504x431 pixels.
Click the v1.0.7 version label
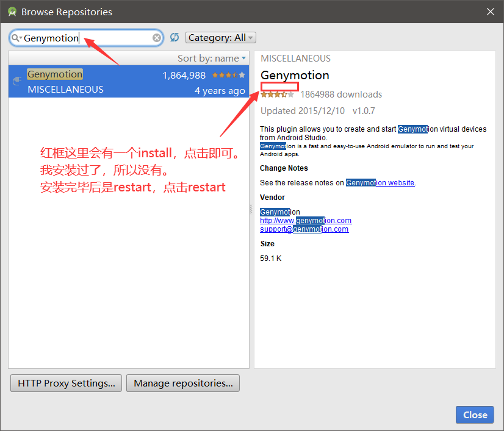(364, 111)
